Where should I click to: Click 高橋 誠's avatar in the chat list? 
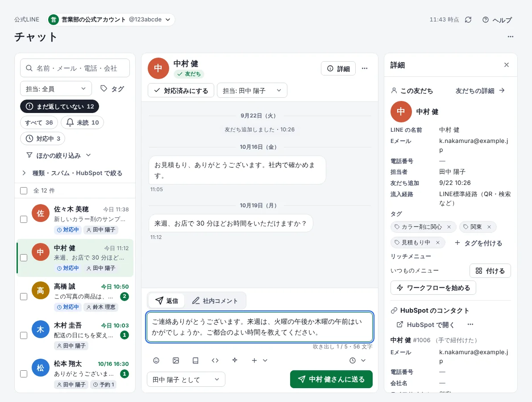tap(40, 290)
